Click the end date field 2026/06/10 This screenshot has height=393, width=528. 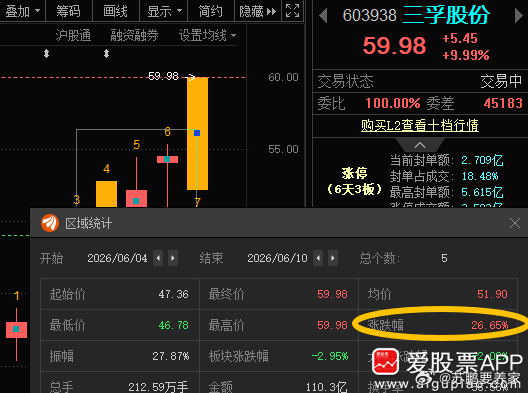coord(277,258)
